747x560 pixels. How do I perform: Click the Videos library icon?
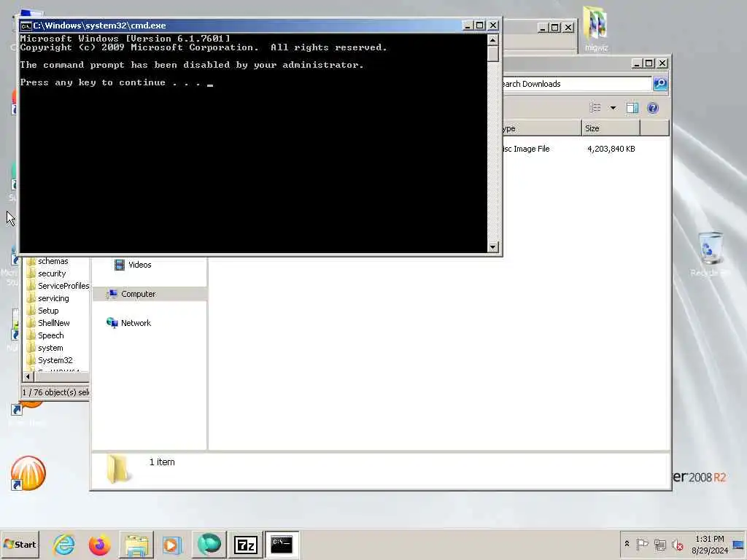(x=120, y=265)
